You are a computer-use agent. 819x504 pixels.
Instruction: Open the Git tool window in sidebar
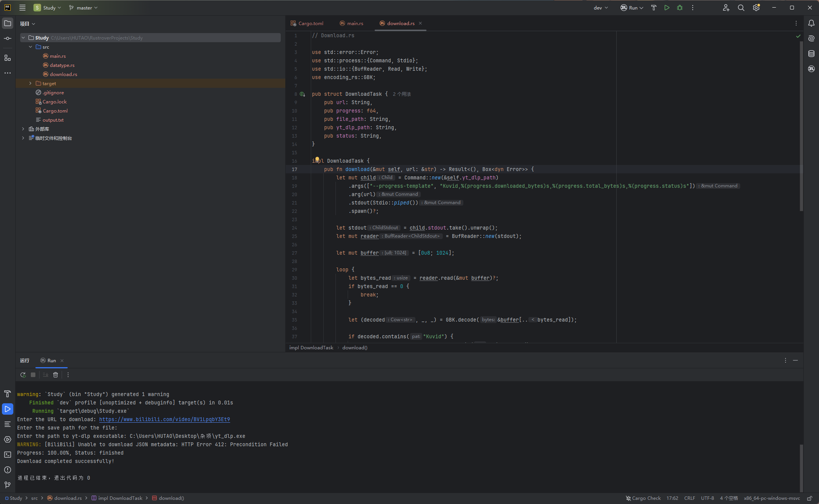pos(8,485)
